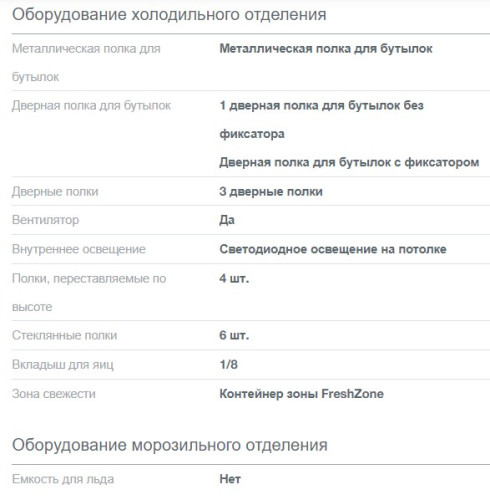Click value 'Нет' for Емкость для льда
Viewport: 490px width, 500px height.
coord(230,479)
